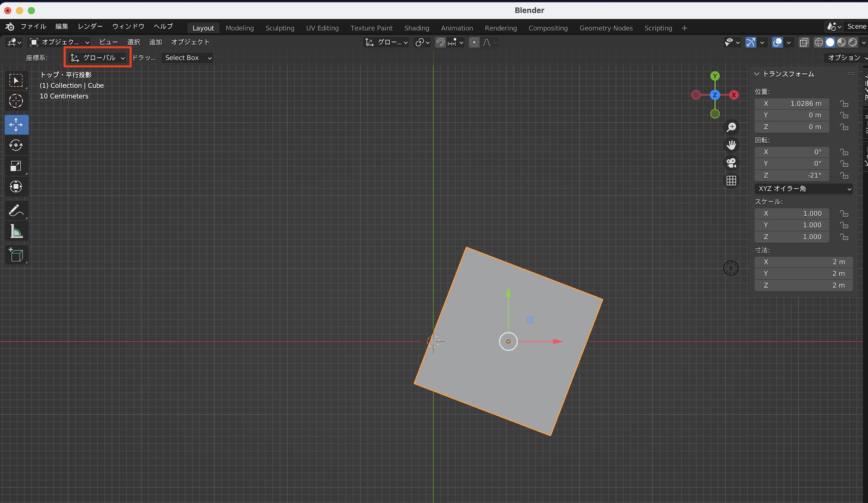The image size is (868, 503).
Task: Toggle X-ray view button
Action: tap(804, 42)
